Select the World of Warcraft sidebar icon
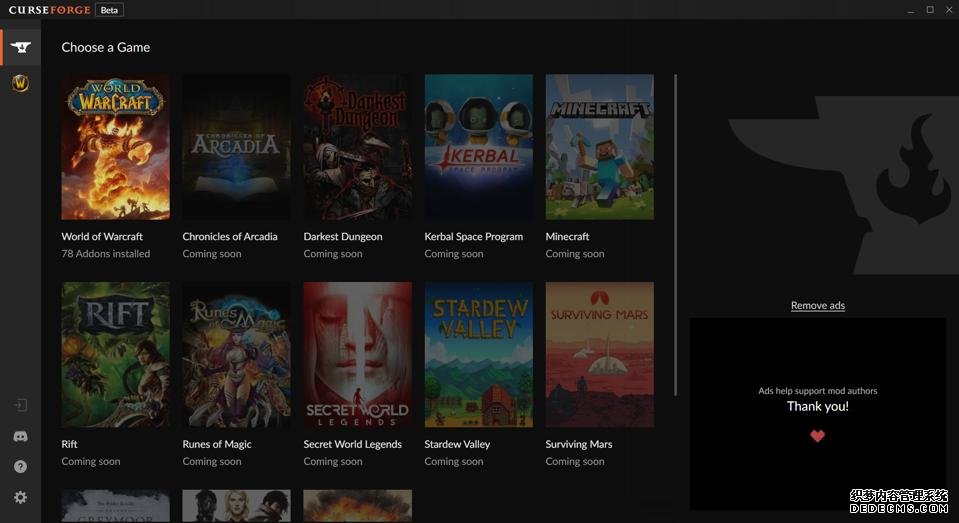The height and width of the screenshot is (523, 959). [x=20, y=84]
